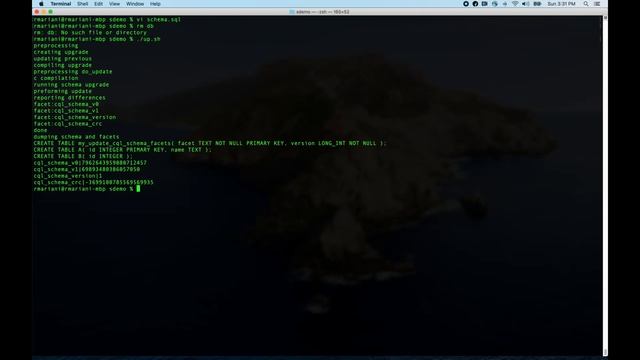Screen dimensions: 640x360
Task: Click the 'preforming update' output line
Action: pos(62,91)
